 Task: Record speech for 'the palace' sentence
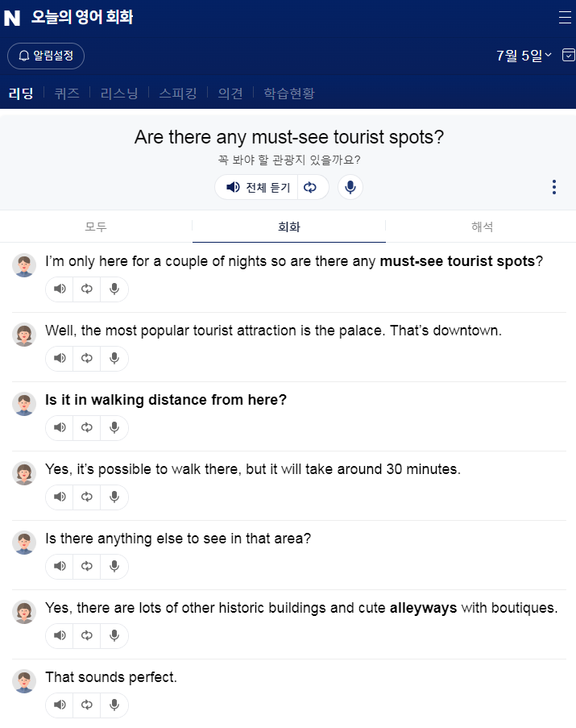click(114, 358)
